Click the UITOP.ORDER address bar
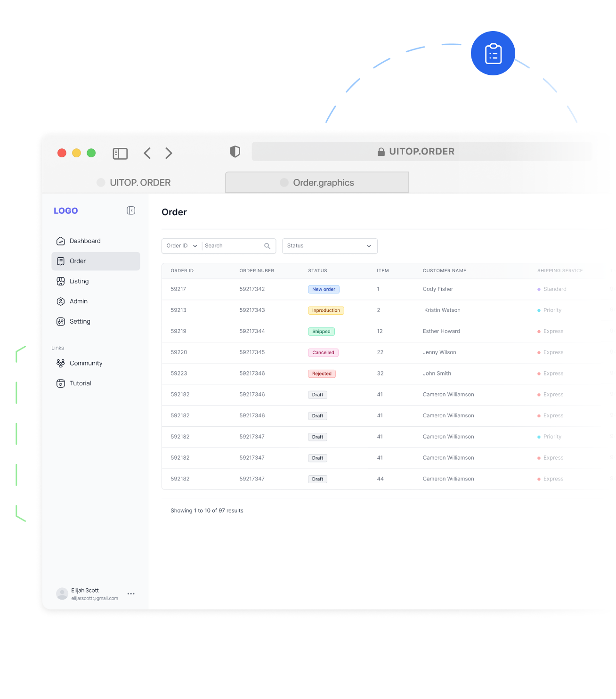This screenshot has width=616, height=699. click(x=421, y=152)
